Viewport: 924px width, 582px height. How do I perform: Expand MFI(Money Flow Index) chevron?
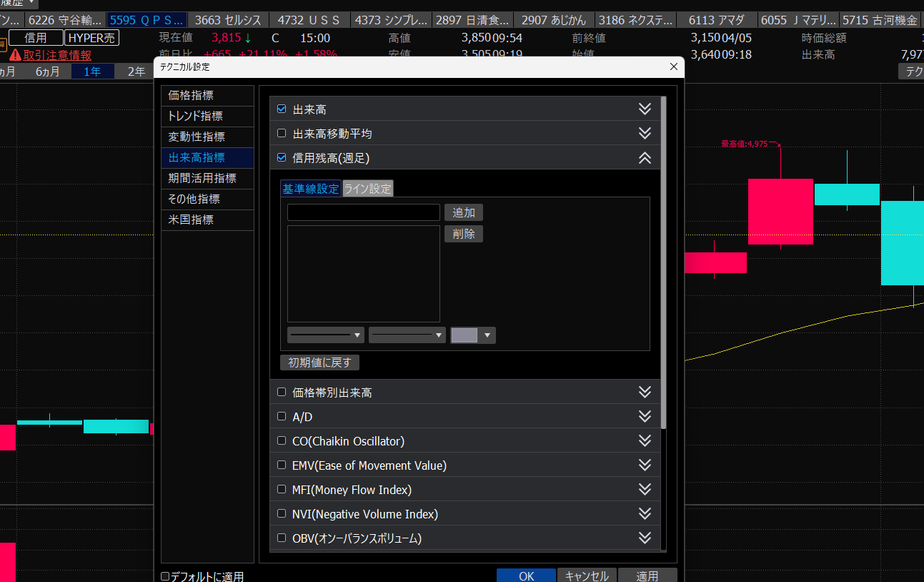(645, 489)
